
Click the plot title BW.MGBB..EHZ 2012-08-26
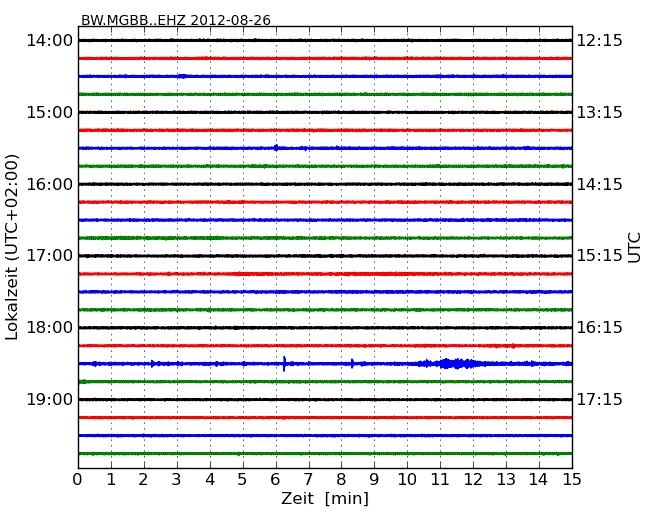pos(176,20)
